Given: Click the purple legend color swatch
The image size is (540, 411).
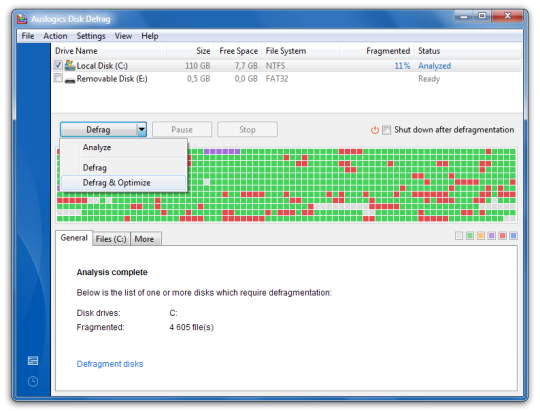Looking at the screenshot, I should (x=491, y=236).
